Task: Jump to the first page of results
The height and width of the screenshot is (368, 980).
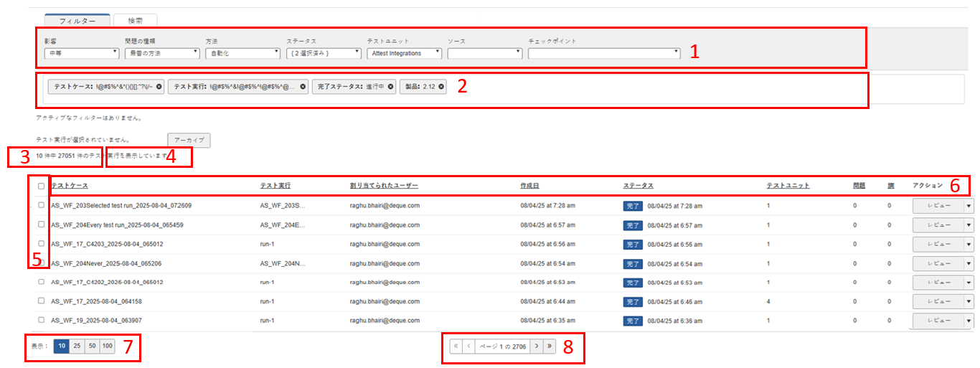Action: [x=456, y=346]
